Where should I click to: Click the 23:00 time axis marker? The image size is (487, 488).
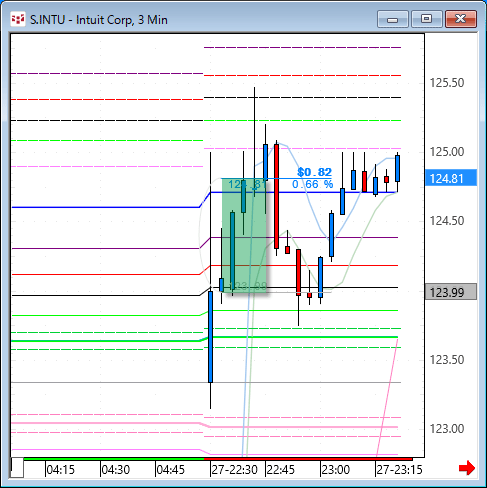pyautogui.click(x=335, y=470)
